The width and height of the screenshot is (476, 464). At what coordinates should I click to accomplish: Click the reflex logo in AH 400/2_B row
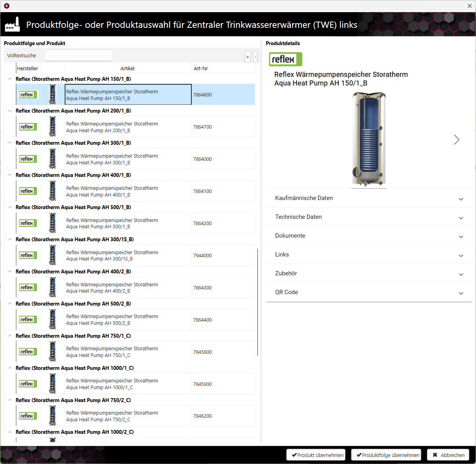point(28,287)
